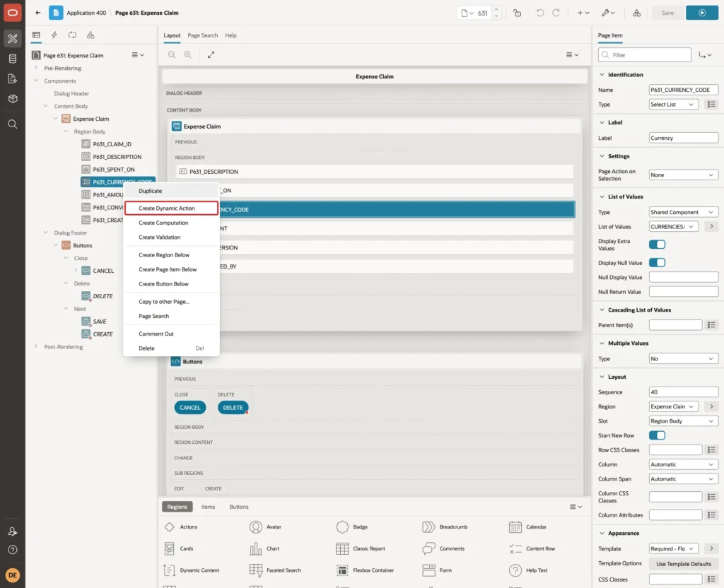Click the Save button
Screen dimensions: 724x588
click(667, 13)
